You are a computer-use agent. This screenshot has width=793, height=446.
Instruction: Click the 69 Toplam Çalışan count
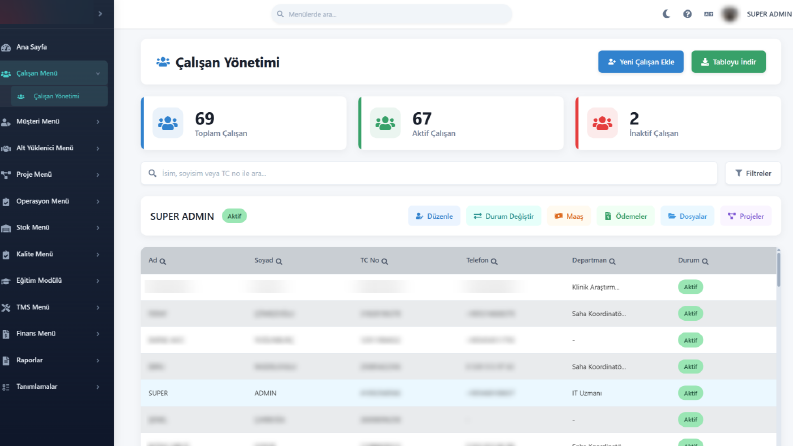pos(205,118)
